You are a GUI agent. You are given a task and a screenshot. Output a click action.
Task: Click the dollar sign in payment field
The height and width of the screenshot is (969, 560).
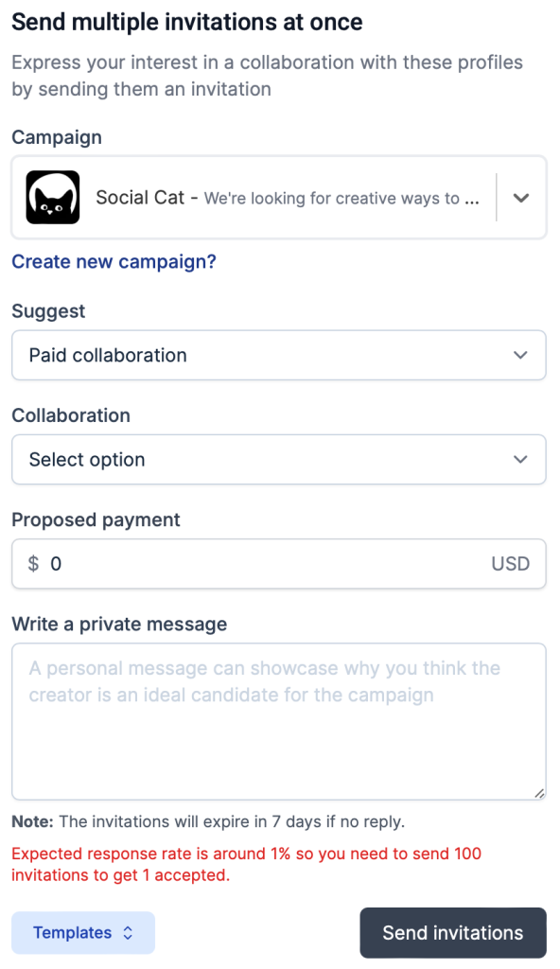tap(33, 564)
